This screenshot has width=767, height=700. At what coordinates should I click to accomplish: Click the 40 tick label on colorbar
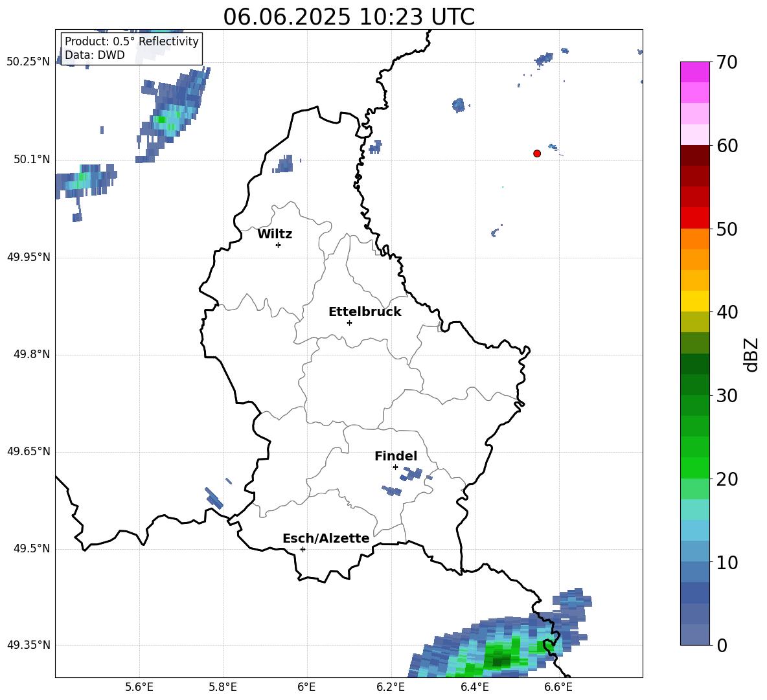point(727,312)
